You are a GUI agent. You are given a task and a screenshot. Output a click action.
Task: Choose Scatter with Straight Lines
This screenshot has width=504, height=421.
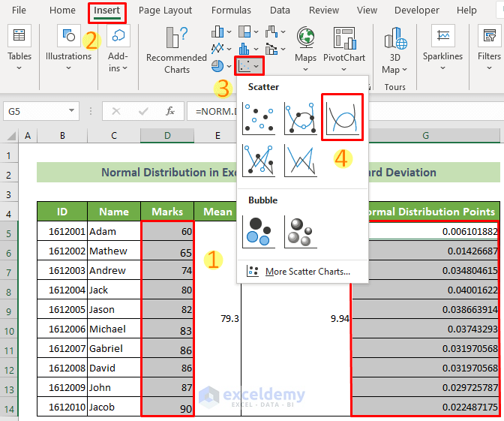click(x=301, y=161)
